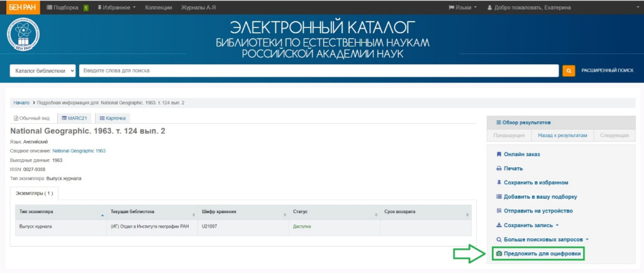
Task: Click Онлайн заказ bookmark action
Action: (x=518, y=154)
